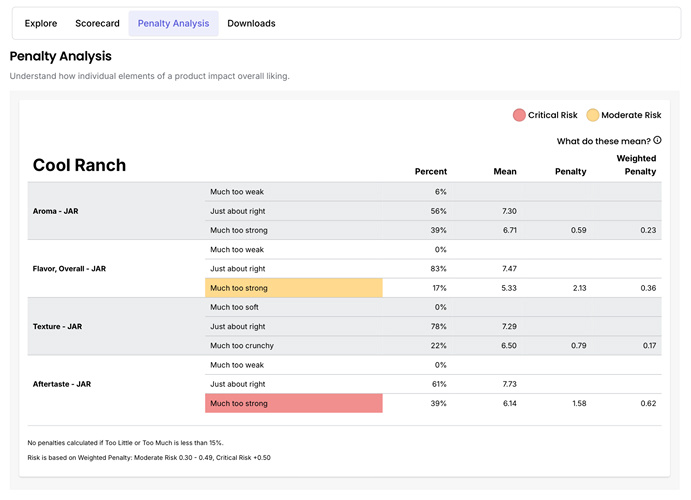Click the Mean column header
Image resolution: width=691 pixels, height=500 pixels.
pyautogui.click(x=504, y=172)
